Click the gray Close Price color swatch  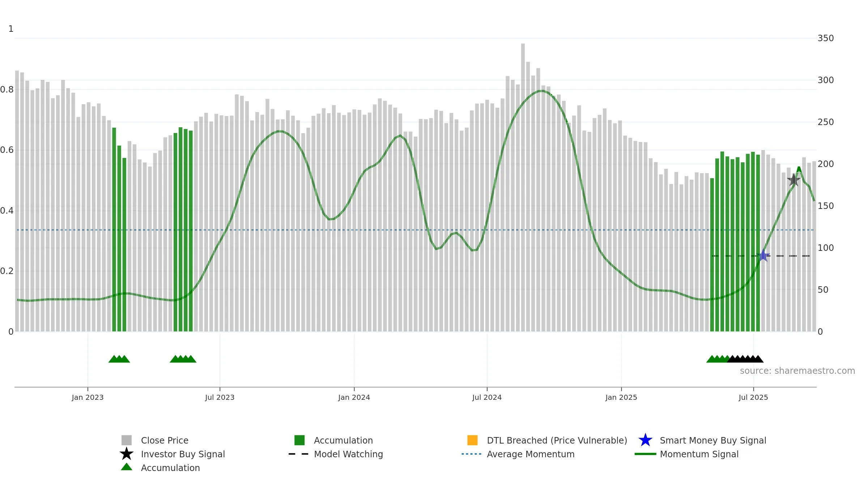pyautogui.click(x=127, y=440)
